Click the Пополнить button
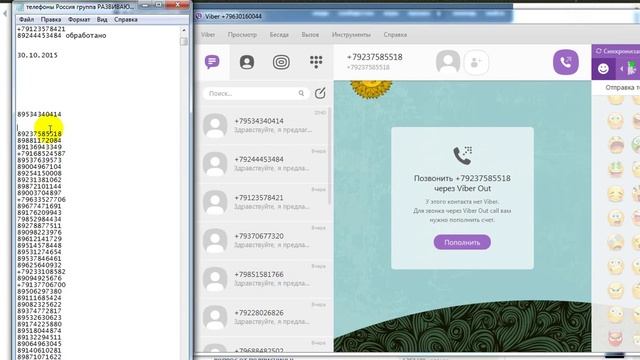The image size is (640, 360). [462, 242]
